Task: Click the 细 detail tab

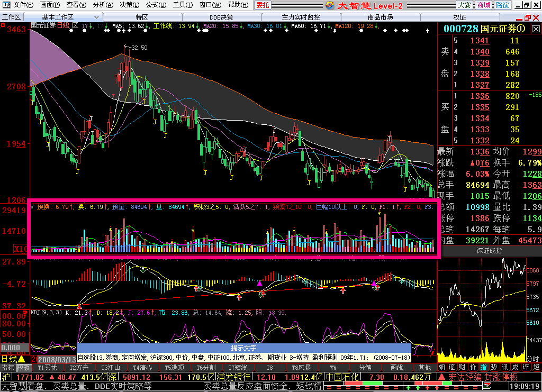Action: (442, 367)
